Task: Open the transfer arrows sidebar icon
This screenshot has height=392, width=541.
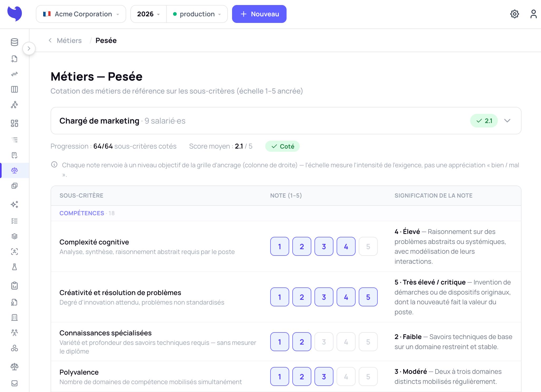Action: 14,74
